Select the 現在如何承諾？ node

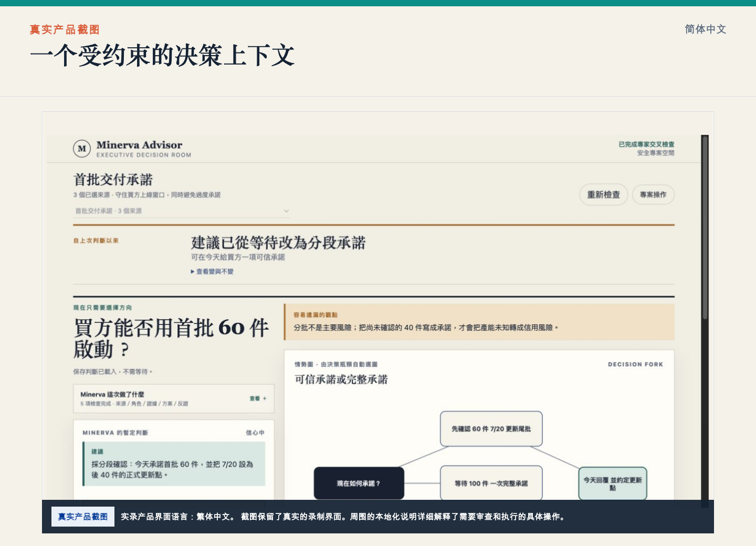click(x=359, y=483)
